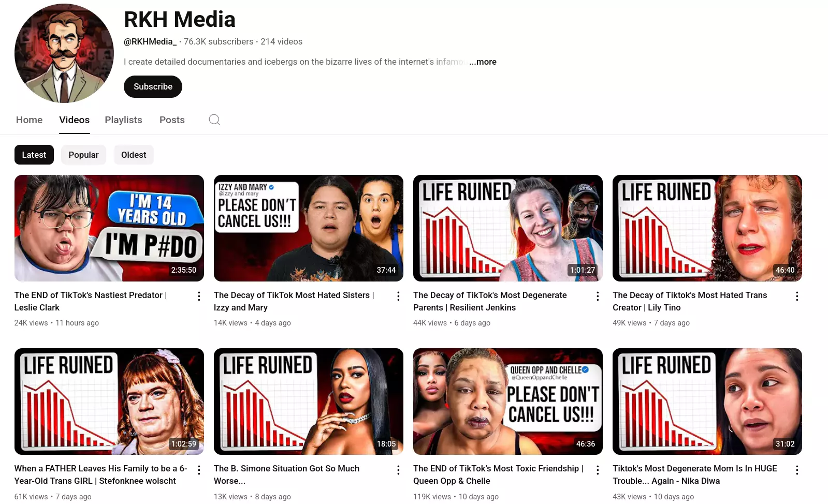Open the channel search magnifier icon
This screenshot has width=828, height=504.
[214, 120]
